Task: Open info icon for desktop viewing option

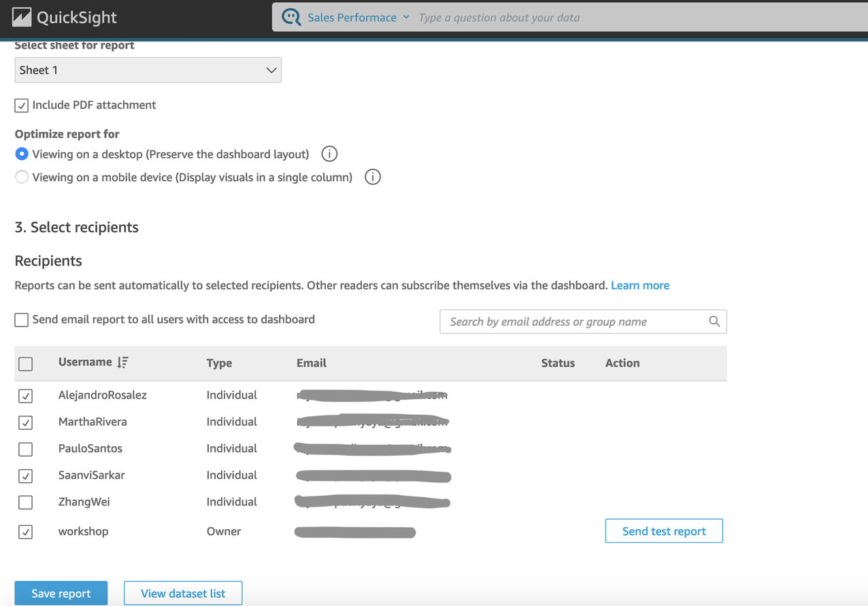Action: pos(329,154)
